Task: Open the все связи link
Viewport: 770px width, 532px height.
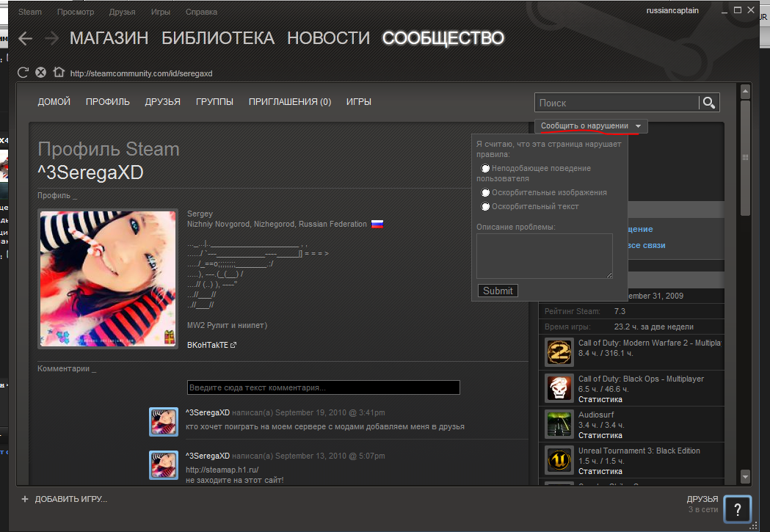Action: (646, 245)
